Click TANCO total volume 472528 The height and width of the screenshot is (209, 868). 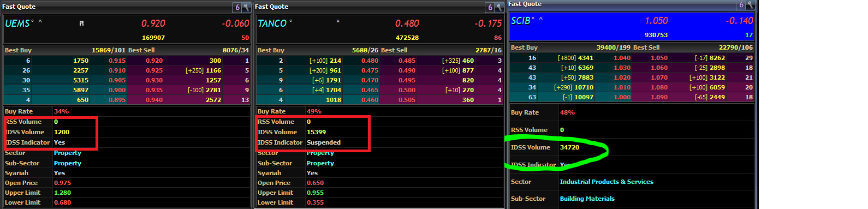[407, 38]
